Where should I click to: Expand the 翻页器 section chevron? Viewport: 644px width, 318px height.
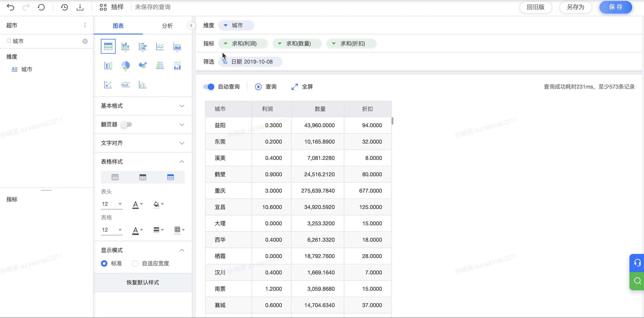(x=182, y=125)
